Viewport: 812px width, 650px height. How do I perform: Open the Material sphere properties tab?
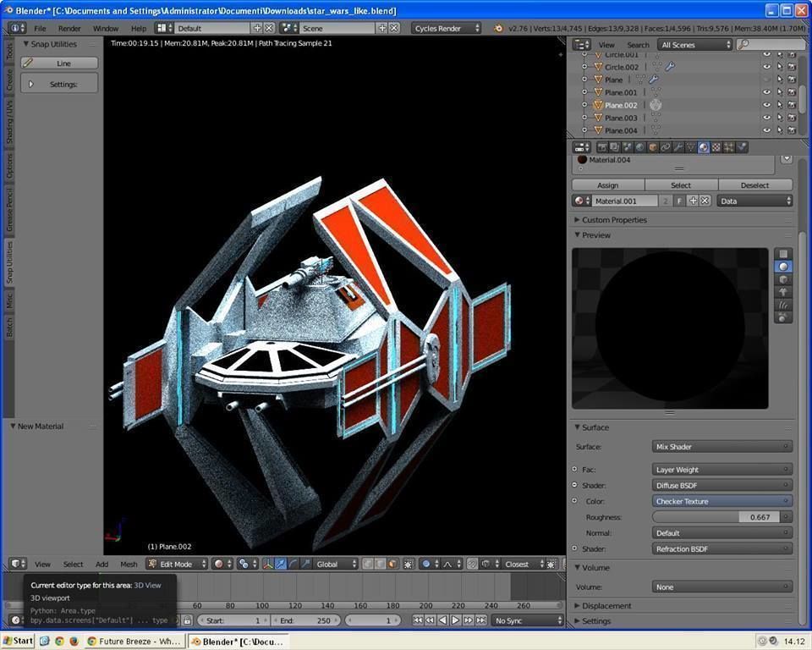point(703,148)
